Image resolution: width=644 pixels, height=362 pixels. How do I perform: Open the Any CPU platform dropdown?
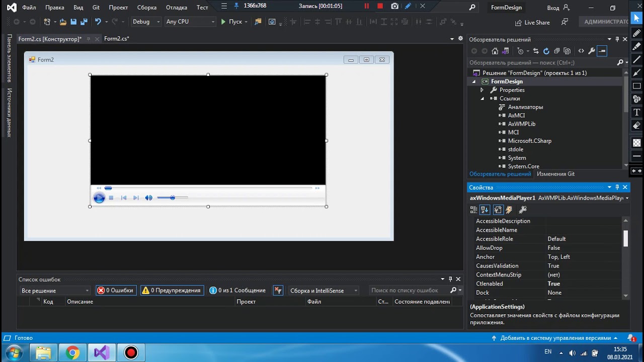pyautogui.click(x=190, y=22)
